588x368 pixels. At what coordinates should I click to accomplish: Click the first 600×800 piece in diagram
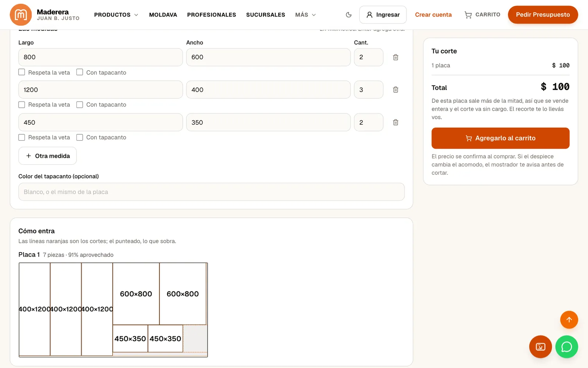(136, 294)
